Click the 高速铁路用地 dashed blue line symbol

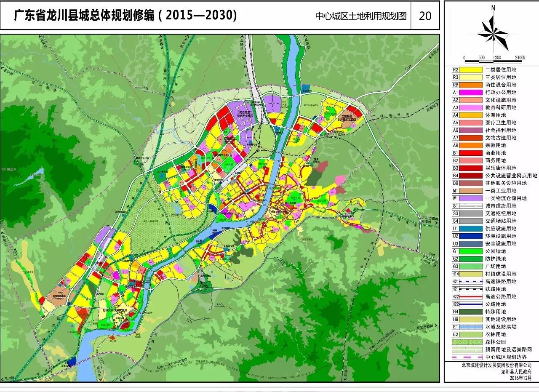(x=471, y=282)
